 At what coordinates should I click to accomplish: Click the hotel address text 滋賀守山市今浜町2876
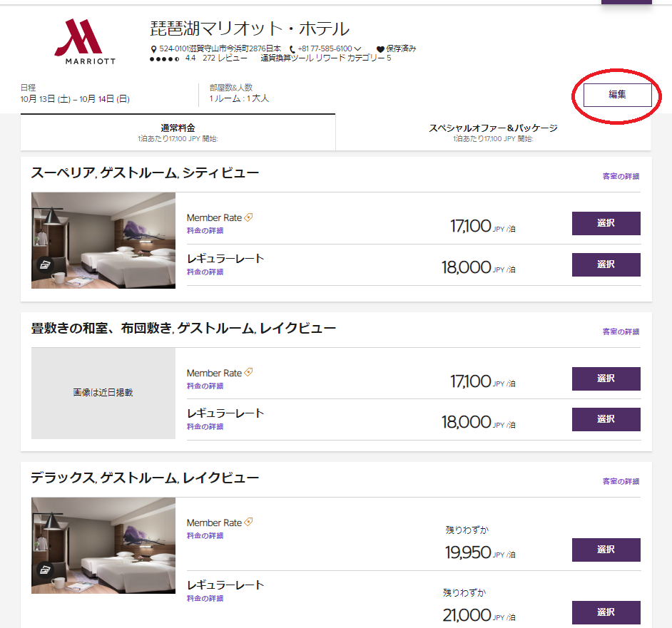(x=220, y=49)
